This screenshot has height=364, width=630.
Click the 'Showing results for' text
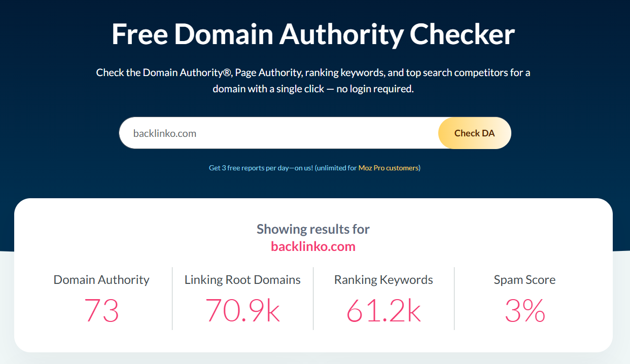313,229
